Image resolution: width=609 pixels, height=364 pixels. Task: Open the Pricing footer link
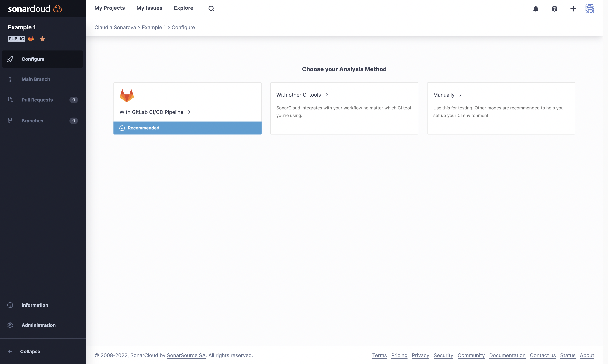(x=399, y=355)
